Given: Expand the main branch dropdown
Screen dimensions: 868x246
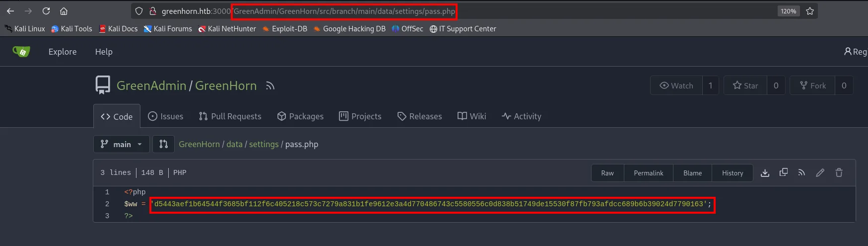Looking at the screenshot, I should [x=121, y=144].
